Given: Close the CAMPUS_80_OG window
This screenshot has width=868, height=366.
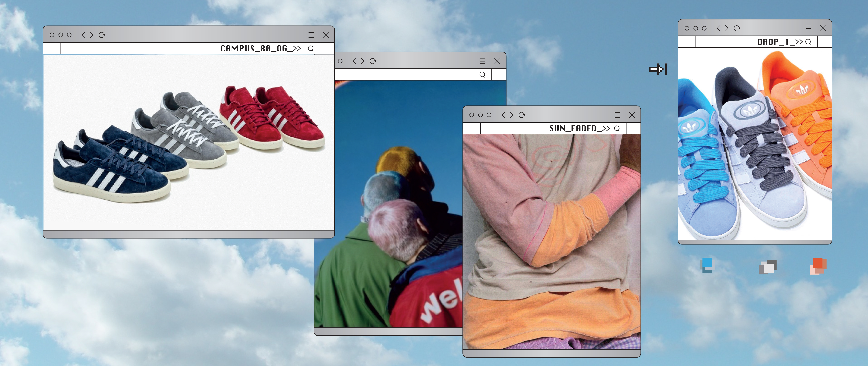Looking at the screenshot, I should [x=326, y=35].
